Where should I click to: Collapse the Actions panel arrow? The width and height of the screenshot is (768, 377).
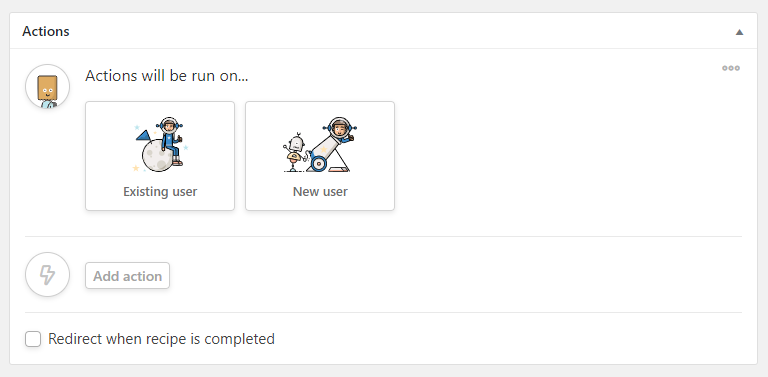(739, 32)
